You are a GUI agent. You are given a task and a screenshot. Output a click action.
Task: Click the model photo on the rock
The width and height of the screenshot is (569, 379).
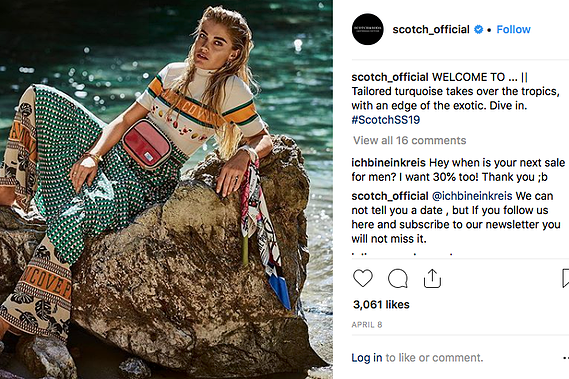tap(166, 190)
